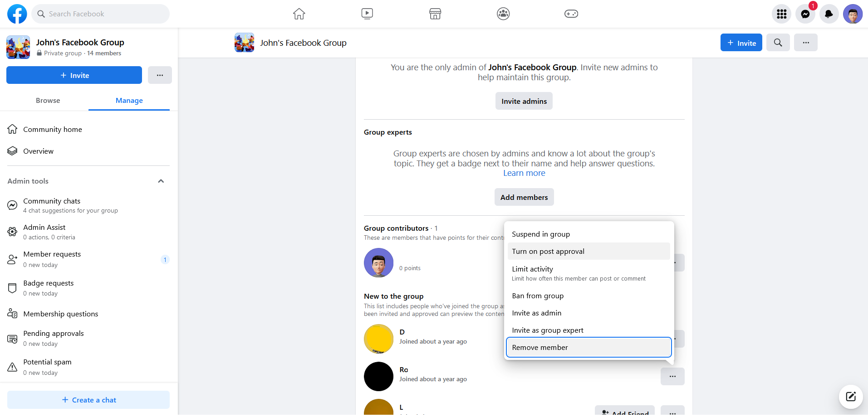868x417 pixels.
Task: Select Limit activity option
Action: click(589, 273)
